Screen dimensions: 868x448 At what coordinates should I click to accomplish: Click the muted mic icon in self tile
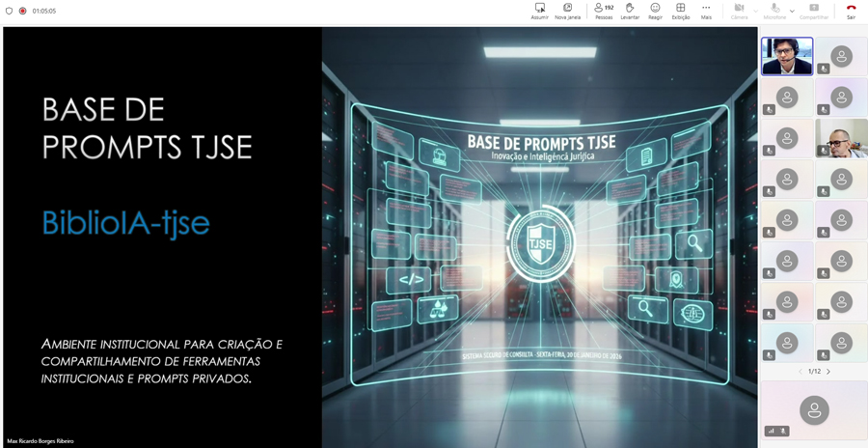[783, 431]
